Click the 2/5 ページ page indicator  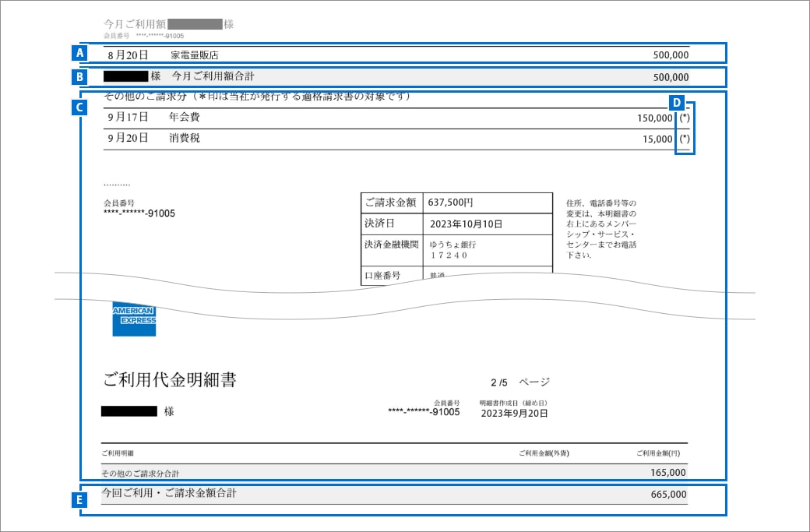pos(519,382)
